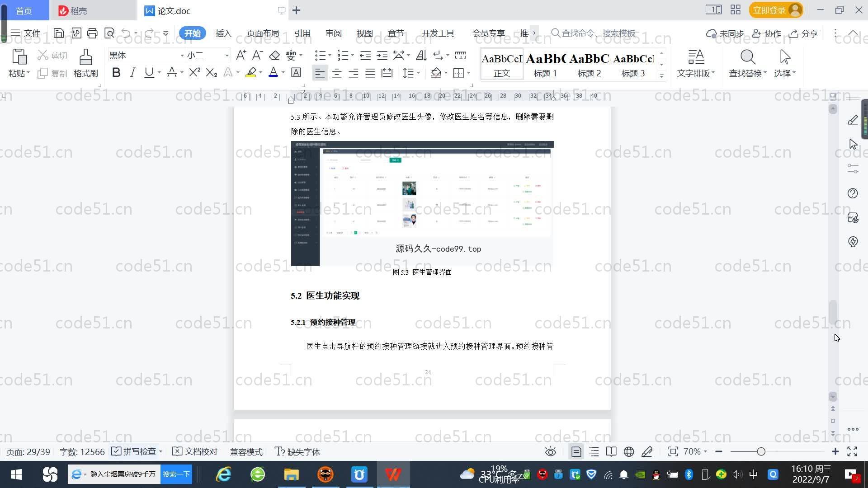
Task: Click the 立即登录 login button
Action: click(776, 10)
